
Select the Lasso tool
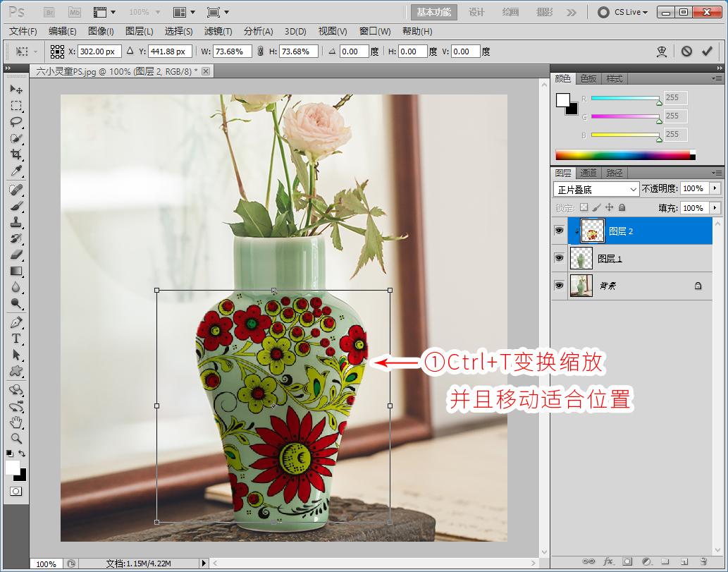[16, 122]
